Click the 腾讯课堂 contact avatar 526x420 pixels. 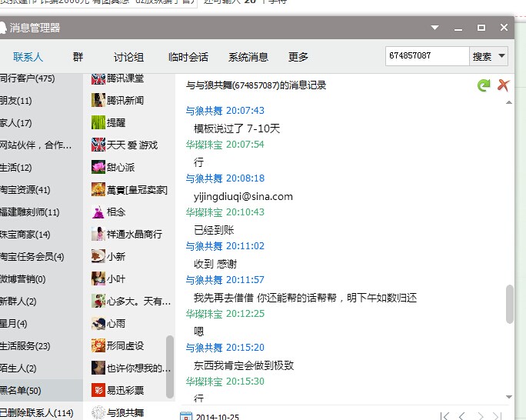pyautogui.click(x=98, y=78)
